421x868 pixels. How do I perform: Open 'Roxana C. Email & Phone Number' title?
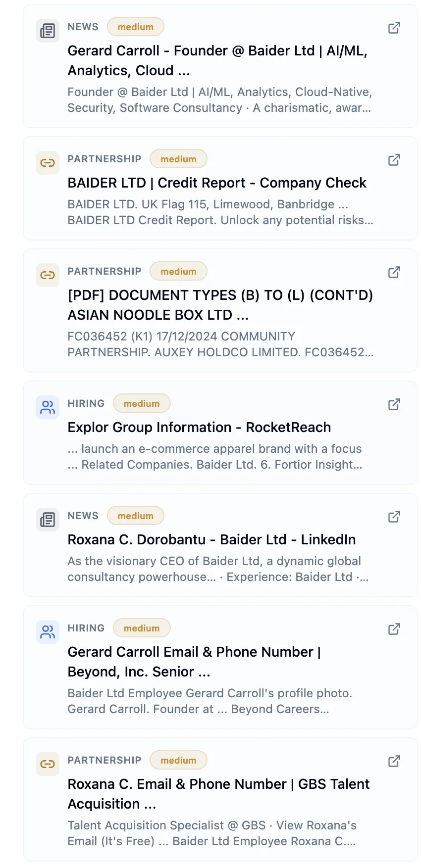pyautogui.click(x=218, y=794)
